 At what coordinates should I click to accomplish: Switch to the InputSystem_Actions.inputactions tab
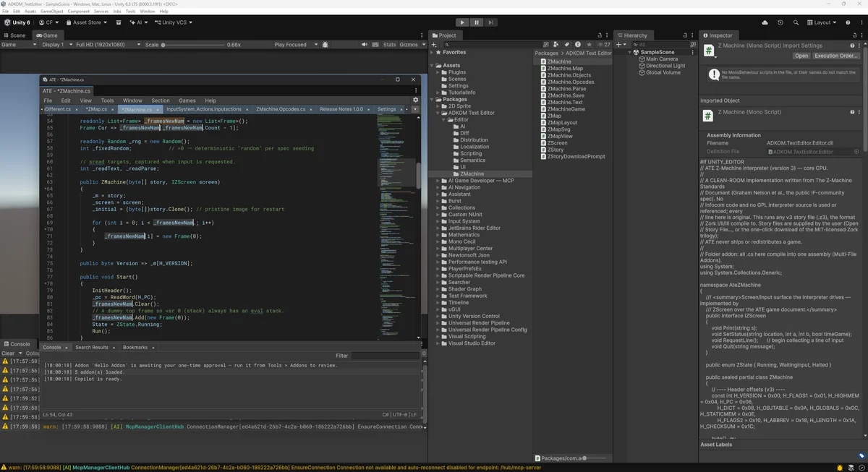[204, 109]
